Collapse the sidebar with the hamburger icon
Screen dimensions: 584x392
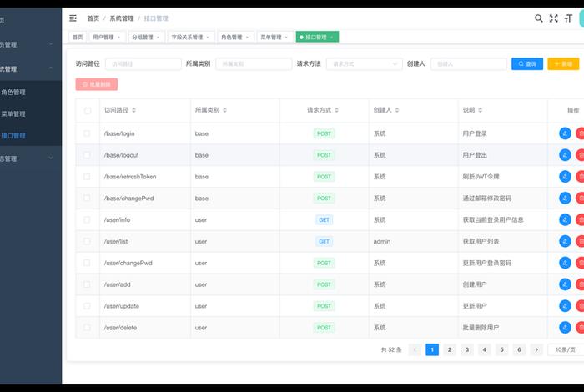click(73, 18)
